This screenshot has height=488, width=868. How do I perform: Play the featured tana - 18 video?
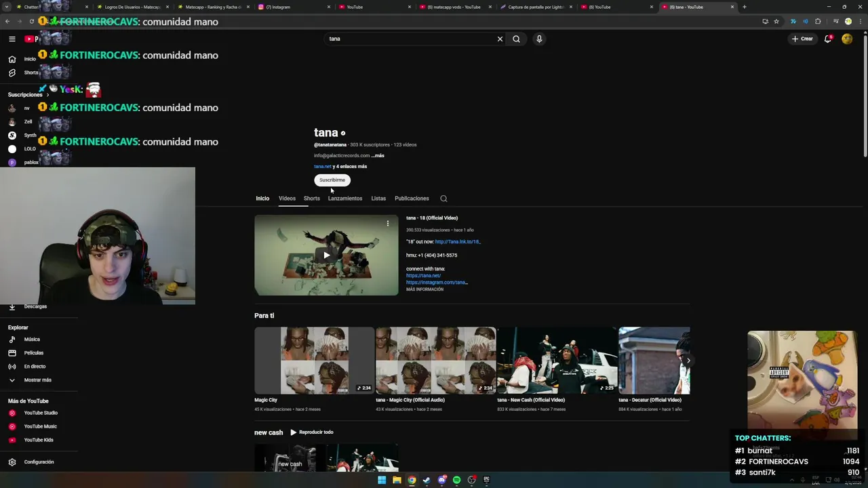[326, 256]
